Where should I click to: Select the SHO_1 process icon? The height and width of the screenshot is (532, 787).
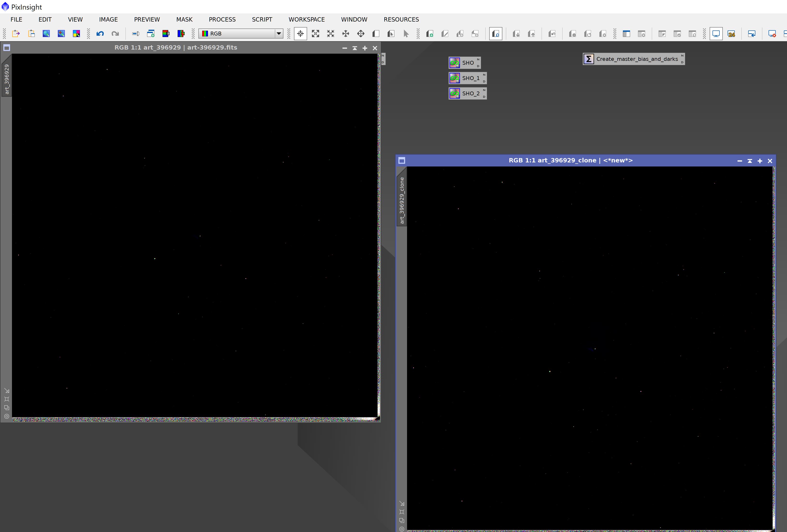pyautogui.click(x=468, y=78)
